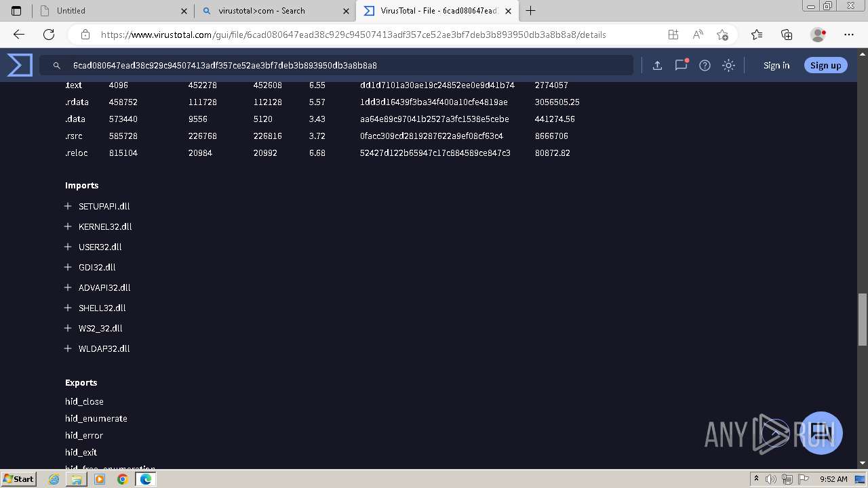The image size is (868, 488).
Task: Click the apps grid icon in address bar
Action: (673, 35)
